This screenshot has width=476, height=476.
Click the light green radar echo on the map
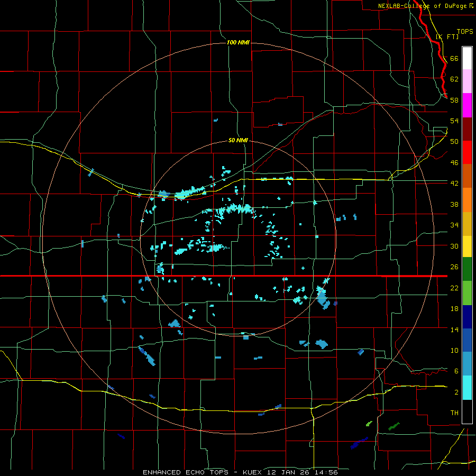[369, 423]
